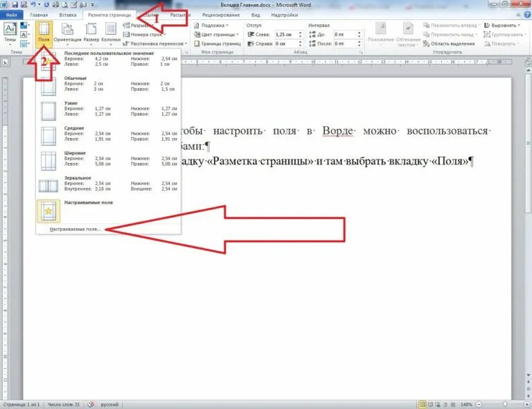Open theme fonts icon with letter A
Image resolution: width=532 pixels, height=409 pixels.
24,34
